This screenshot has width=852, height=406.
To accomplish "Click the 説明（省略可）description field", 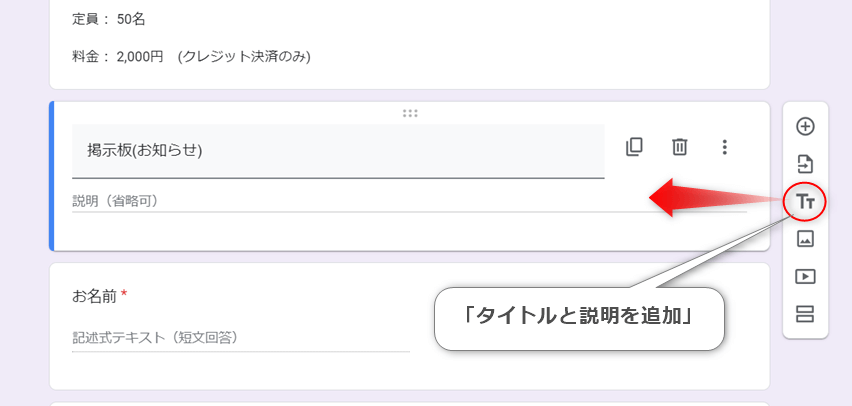I will click(410, 202).
